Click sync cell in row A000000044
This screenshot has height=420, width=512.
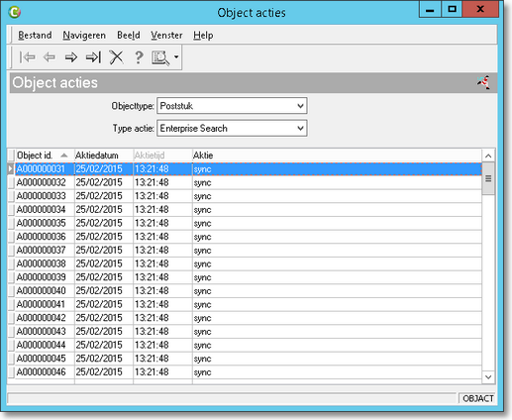[x=337, y=345]
